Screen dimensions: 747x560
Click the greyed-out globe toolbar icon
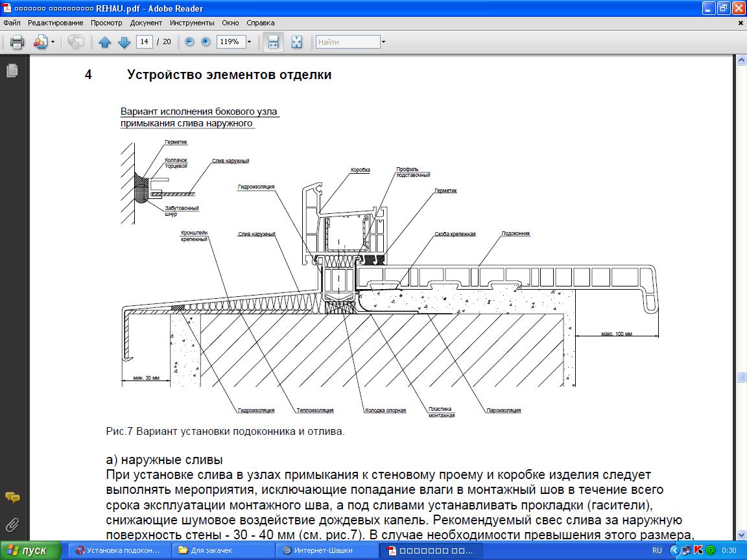[x=75, y=42]
